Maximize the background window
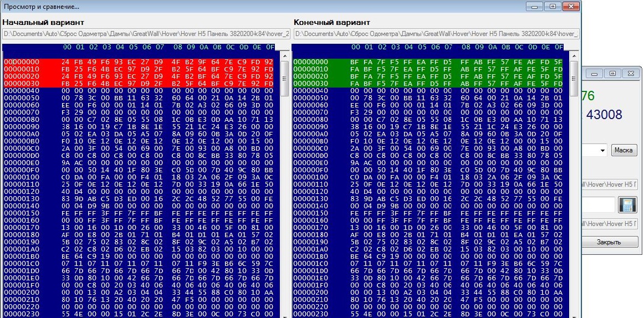This screenshot has height=318, width=644. tap(612, 74)
